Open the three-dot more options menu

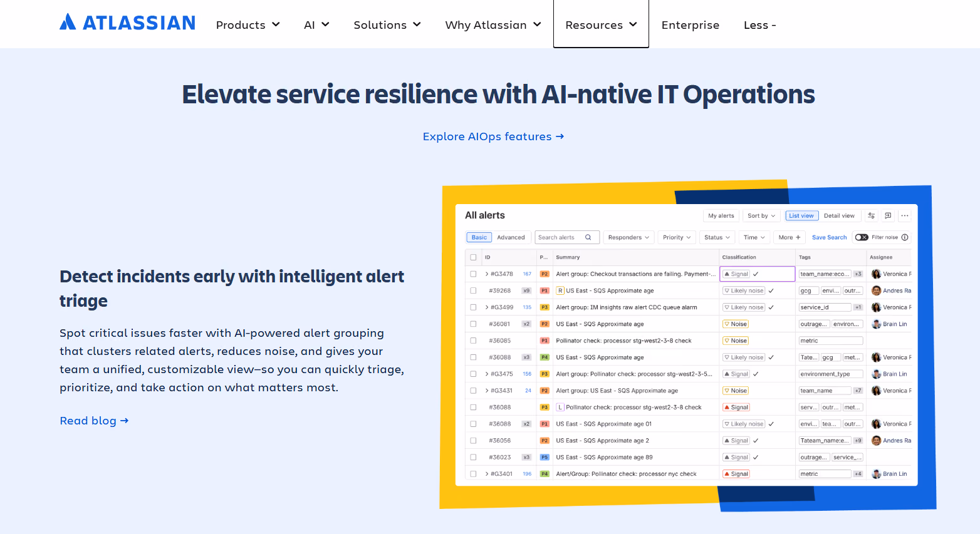(x=905, y=215)
